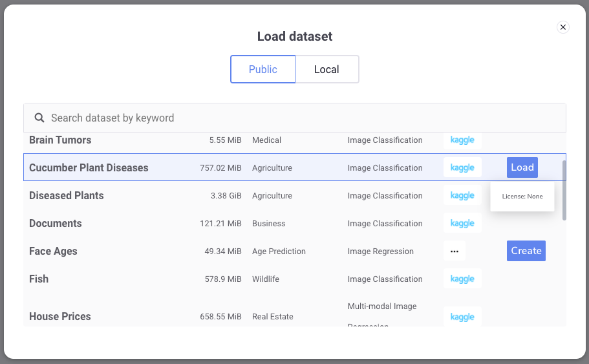Click the 3.38 GiB size value
Screen dimensions: 589x364
click(226, 196)
